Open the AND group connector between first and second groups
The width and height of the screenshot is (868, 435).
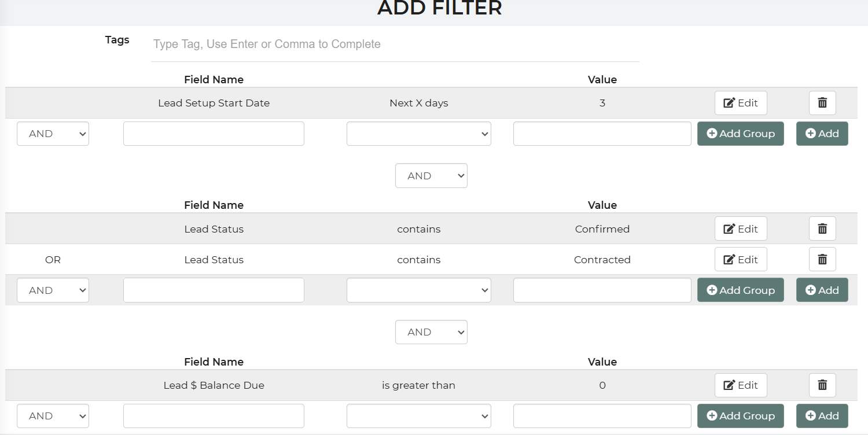pos(431,176)
